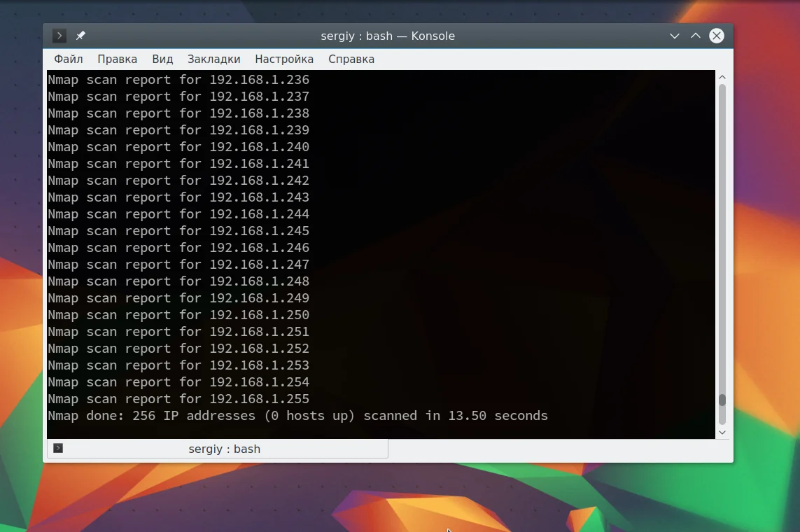
Task: Open the Правка menu
Action: [118, 59]
